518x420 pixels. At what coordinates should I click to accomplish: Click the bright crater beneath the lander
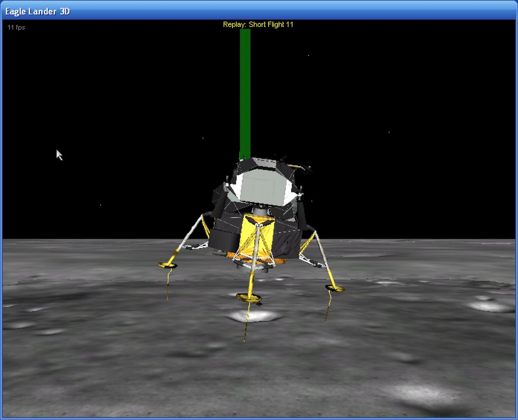point(254,316)
